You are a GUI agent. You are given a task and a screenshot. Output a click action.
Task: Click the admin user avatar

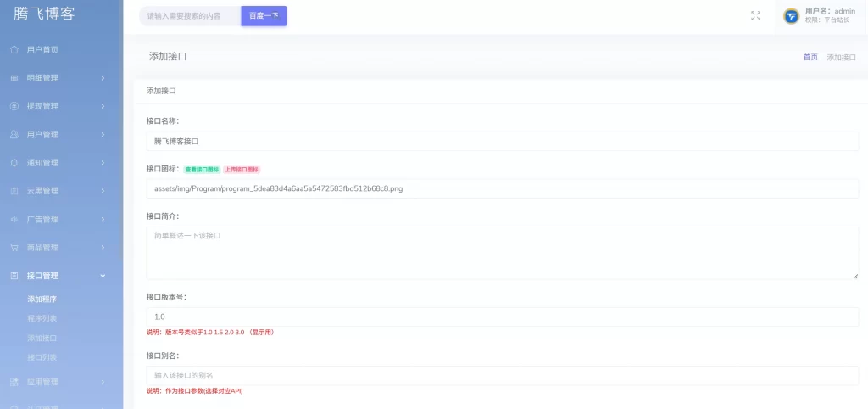(791, 16)
